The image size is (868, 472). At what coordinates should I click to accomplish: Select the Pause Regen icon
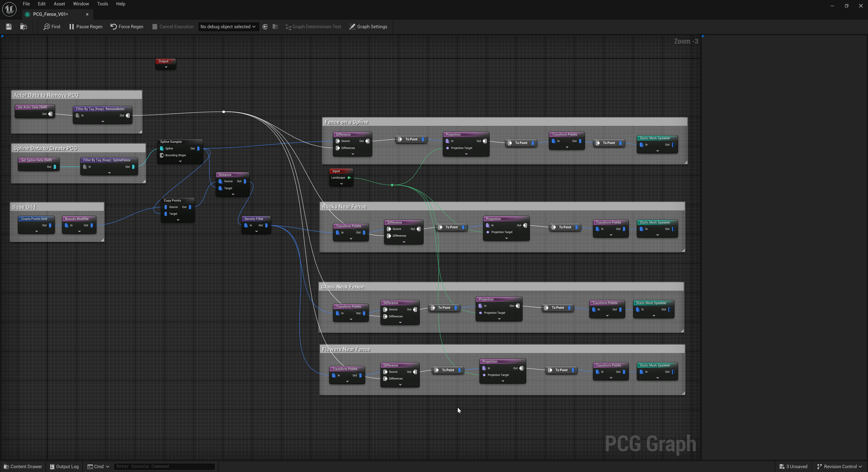click(72, 27)
